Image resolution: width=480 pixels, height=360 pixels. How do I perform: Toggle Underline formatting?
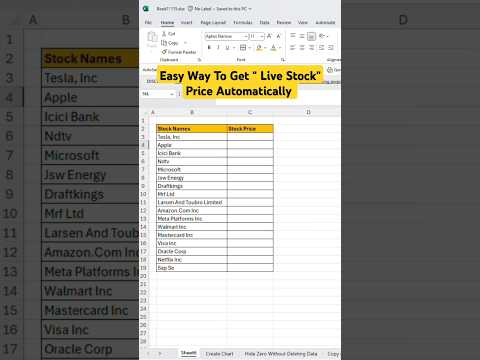point(227,48)
